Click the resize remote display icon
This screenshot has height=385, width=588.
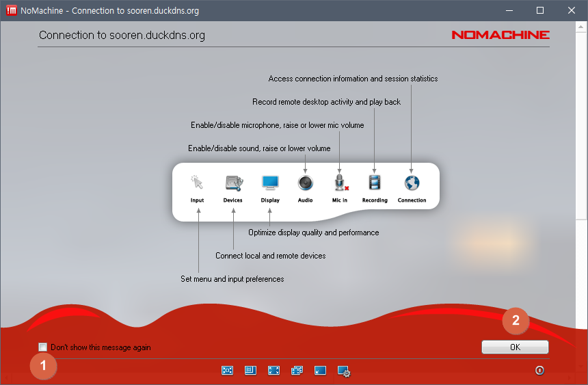250,371
